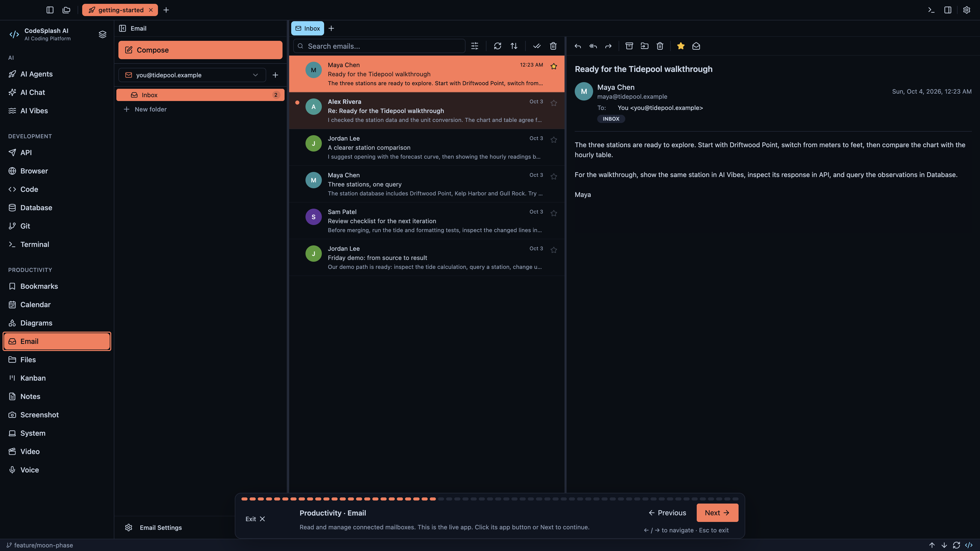
Task: Click the Search emails field
Action: tap(379, 46)
